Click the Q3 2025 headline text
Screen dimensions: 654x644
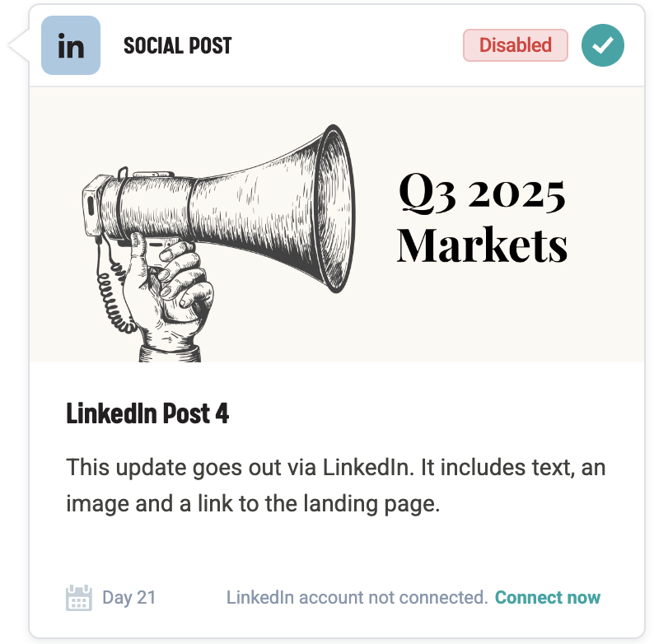pos(482,194)
